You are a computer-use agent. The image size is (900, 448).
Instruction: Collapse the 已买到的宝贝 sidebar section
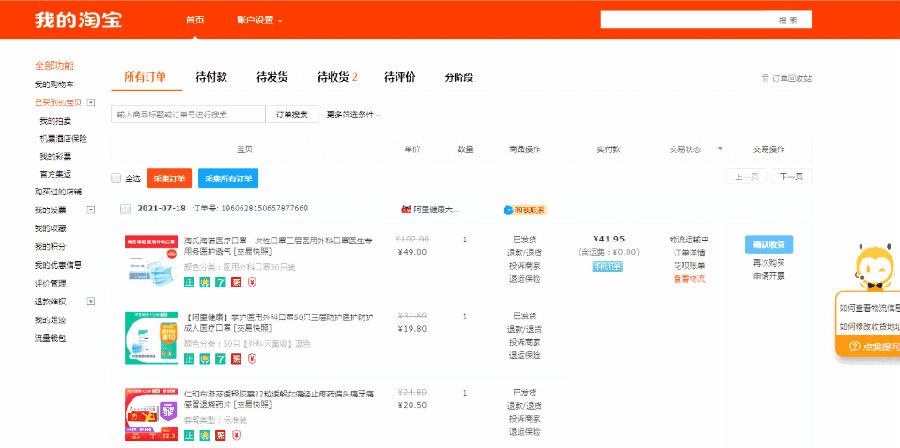point(91,102)
